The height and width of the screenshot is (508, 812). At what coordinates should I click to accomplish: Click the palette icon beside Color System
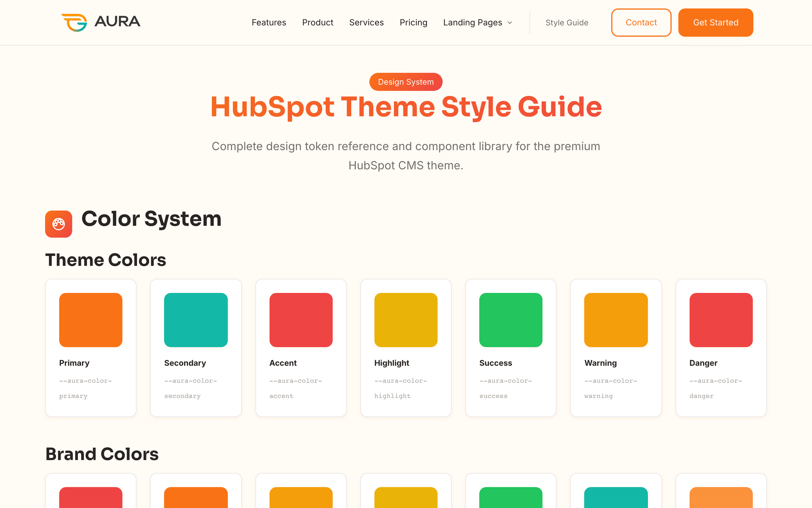tap(59, 224)
